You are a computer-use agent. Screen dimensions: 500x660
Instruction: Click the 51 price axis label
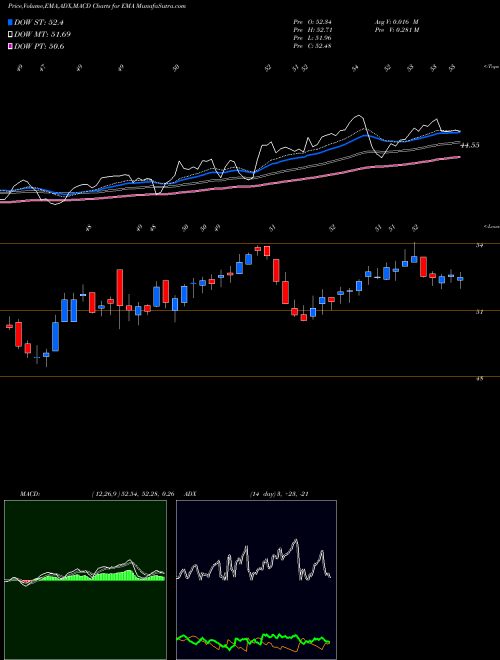tap(479, 312)
